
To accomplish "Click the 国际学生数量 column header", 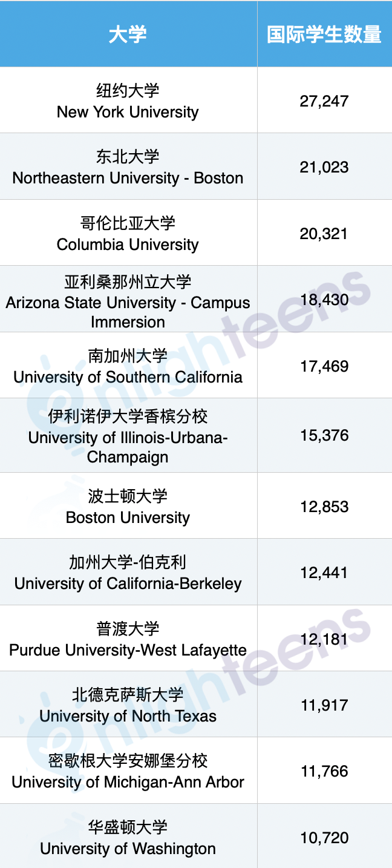I will 324,34.
